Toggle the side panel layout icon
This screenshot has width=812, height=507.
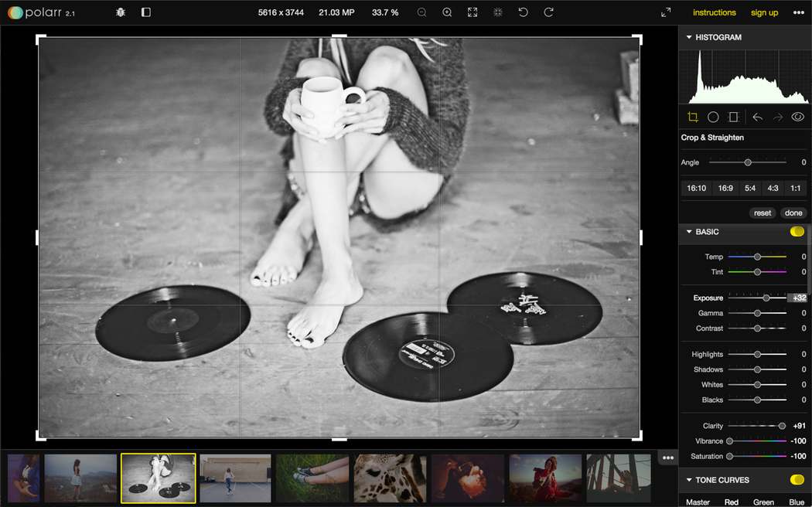[x=146, y=12]
